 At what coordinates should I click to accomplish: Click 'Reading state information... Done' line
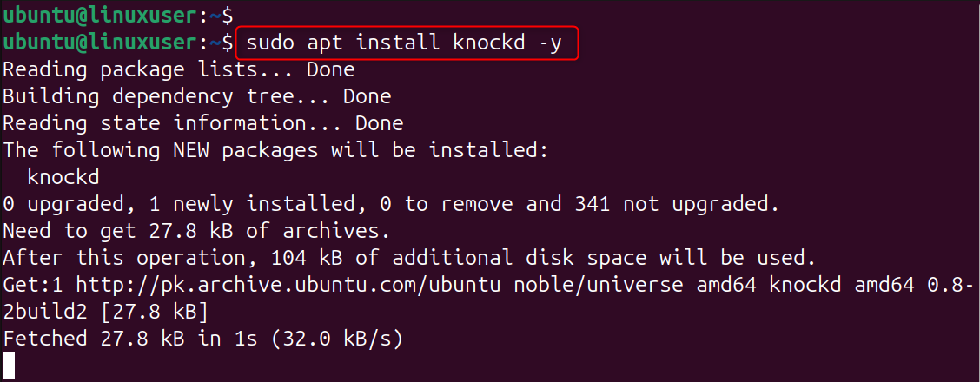tap(202, 123)
